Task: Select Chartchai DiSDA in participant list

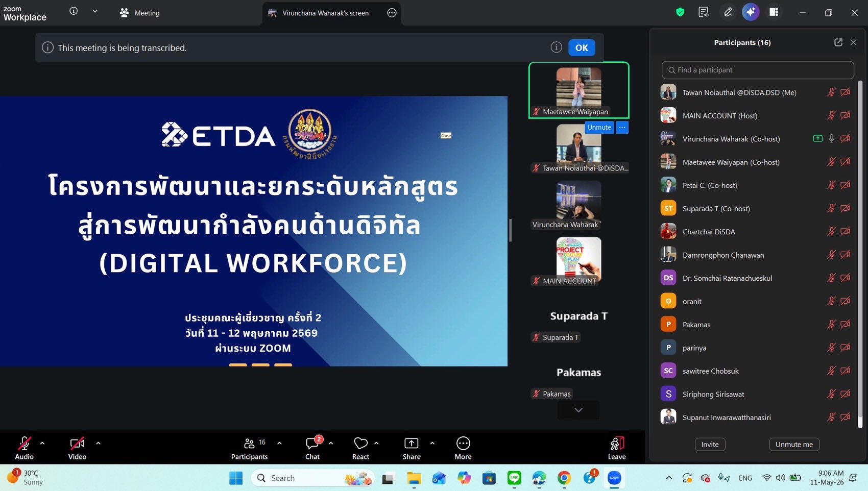Action: [x=757, y=232]
